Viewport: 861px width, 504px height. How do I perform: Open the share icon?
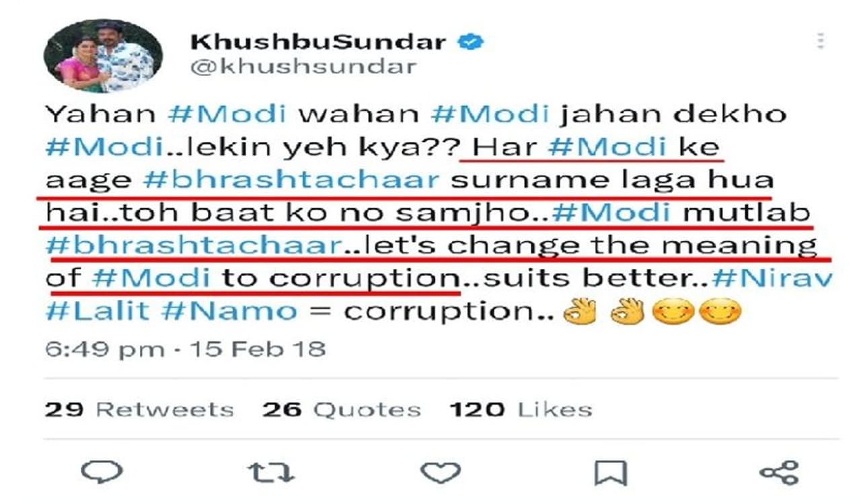pos(779,472)
